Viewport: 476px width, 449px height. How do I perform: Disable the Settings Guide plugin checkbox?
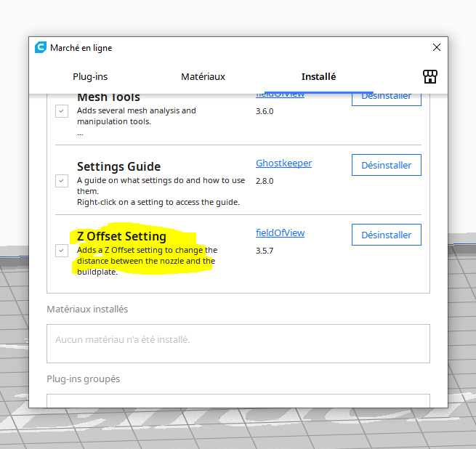point(62,181)
